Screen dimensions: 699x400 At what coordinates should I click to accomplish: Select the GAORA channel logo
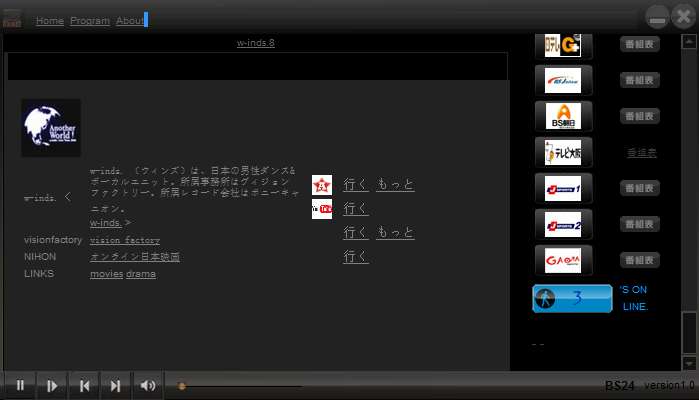(x=563, y=260)
